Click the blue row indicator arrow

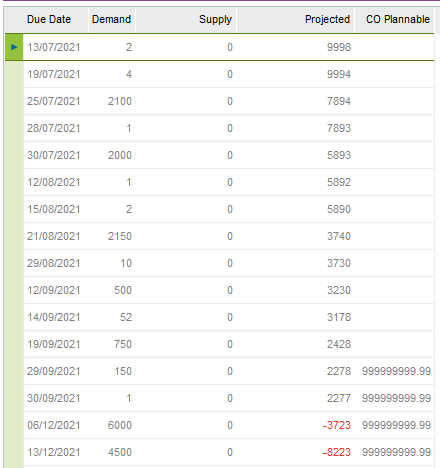coord(14,47)
